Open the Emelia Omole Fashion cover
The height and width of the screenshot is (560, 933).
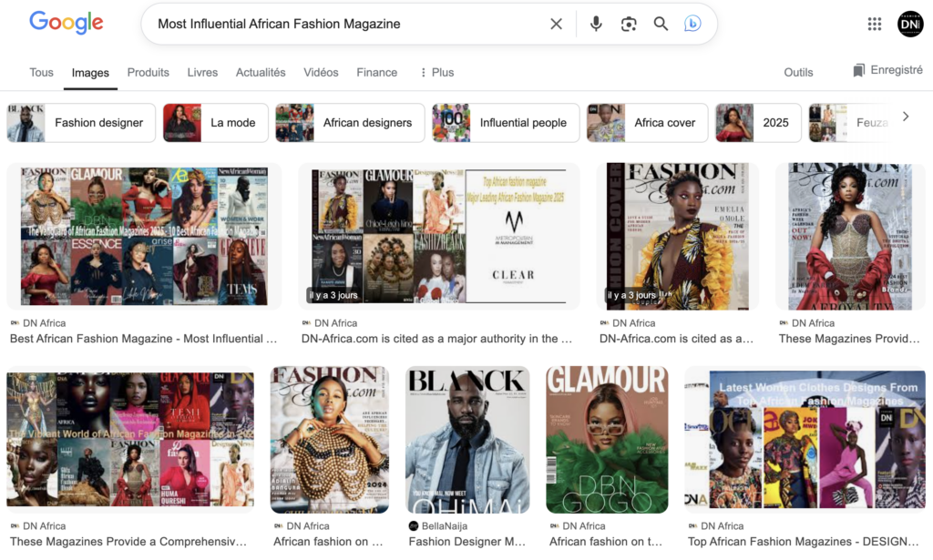677,236
